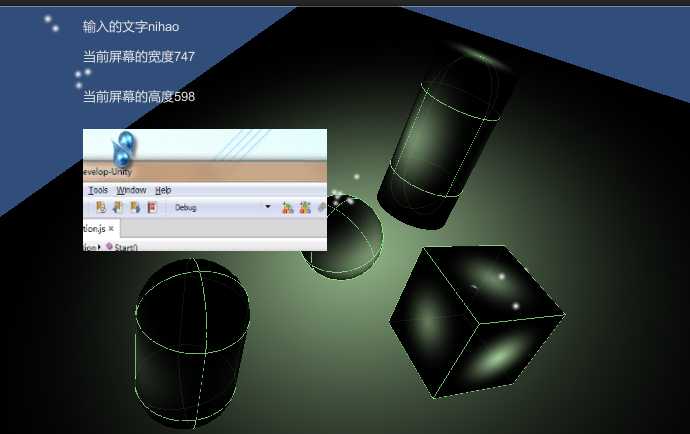Open the Help menu in MonoDevelop

pos(163,190)
